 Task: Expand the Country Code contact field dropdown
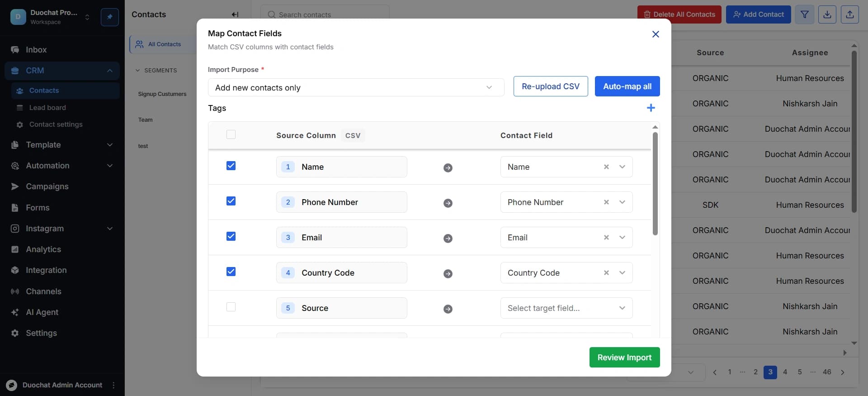(623, 273)
